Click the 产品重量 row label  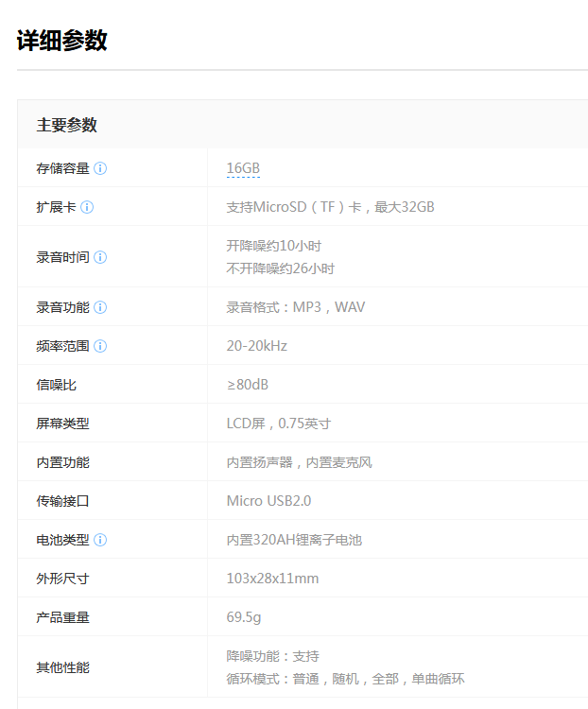[62, 617]
